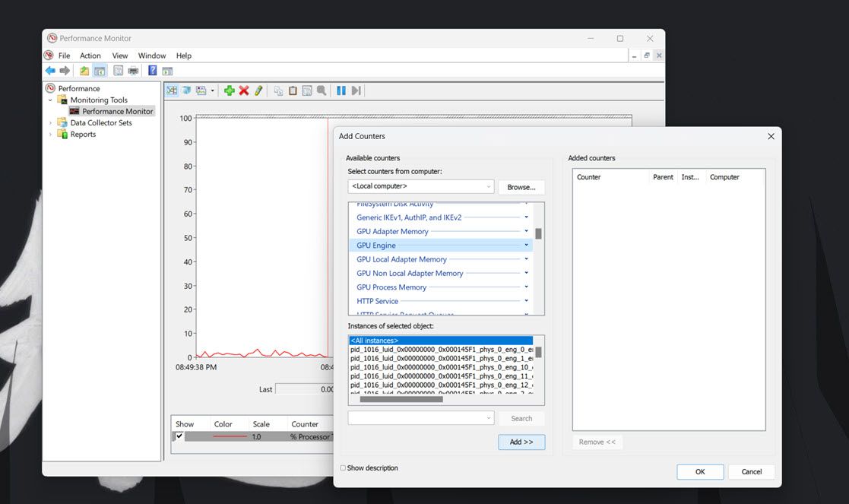The height and width of the screenshot is (504, 849).
Task: Click red color line of % Processor row
Action: 230,436
